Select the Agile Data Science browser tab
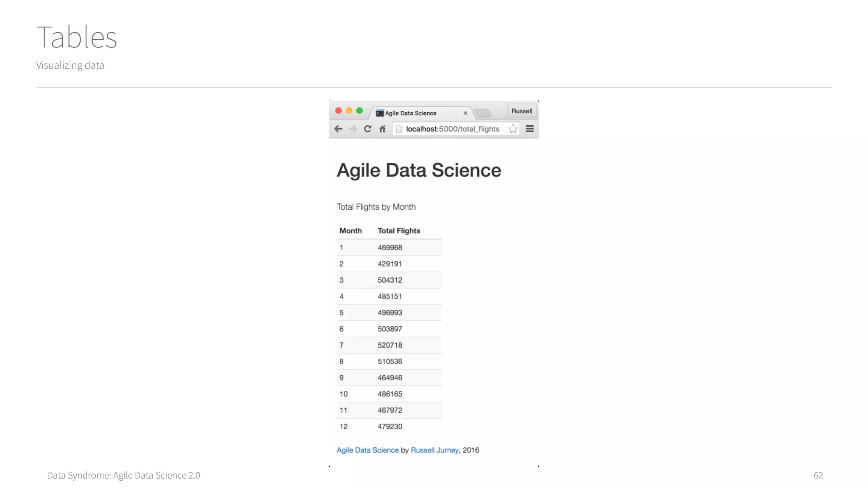 (421, 113)
